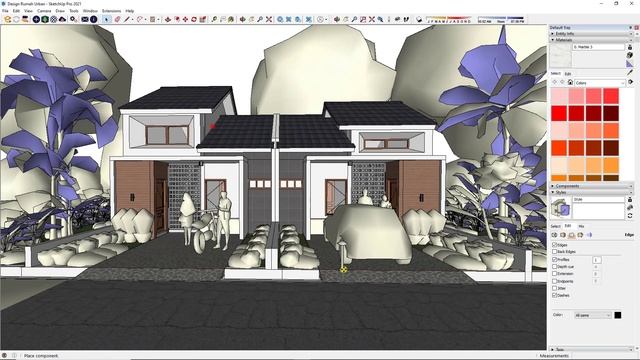The height and width of the screenshot is (360, 640).
Task: Choose the Line pencil tool
Action: 127,19
